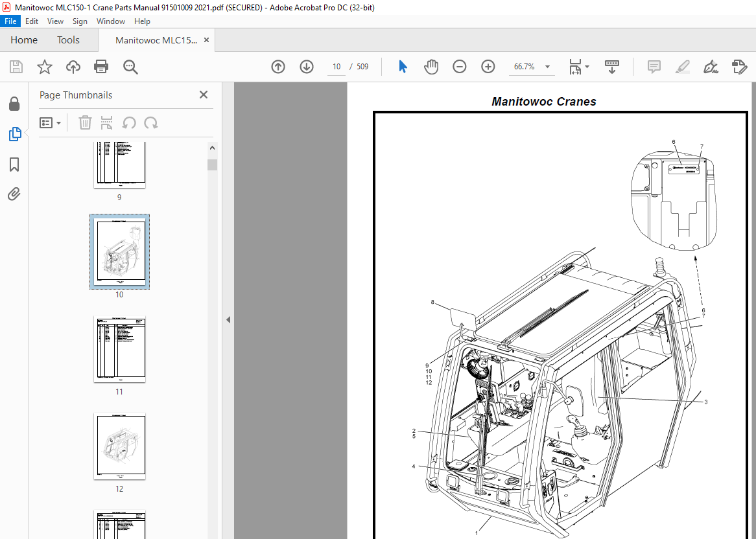This screenshot has height=539, width=756.
Task: Click the Manitowoc Cranes page heading
Action: coord(544,102)
